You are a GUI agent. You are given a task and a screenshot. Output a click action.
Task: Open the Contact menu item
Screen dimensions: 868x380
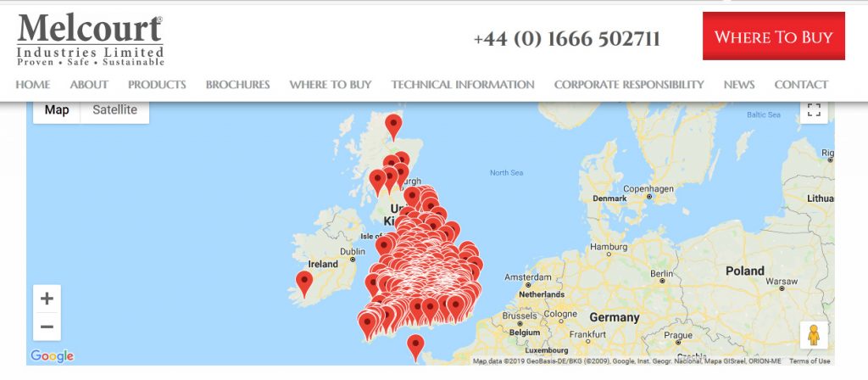coord(801,85)
